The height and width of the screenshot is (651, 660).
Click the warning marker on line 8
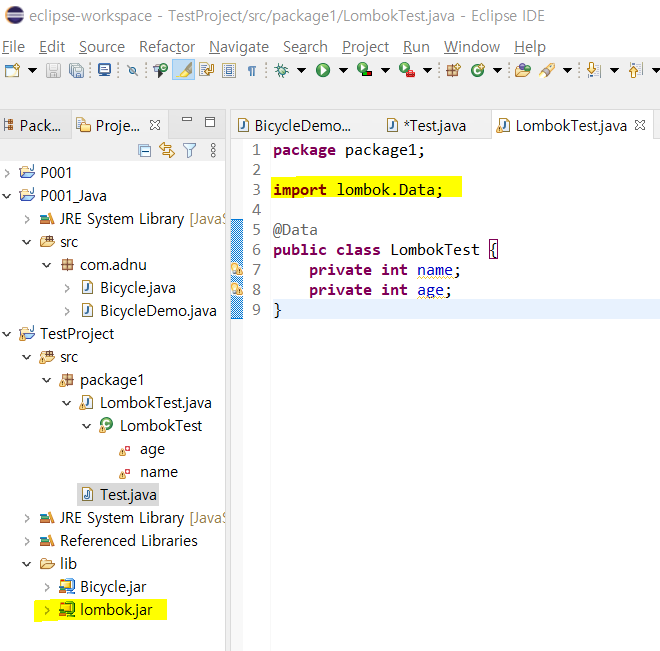(x=237, y=289)
